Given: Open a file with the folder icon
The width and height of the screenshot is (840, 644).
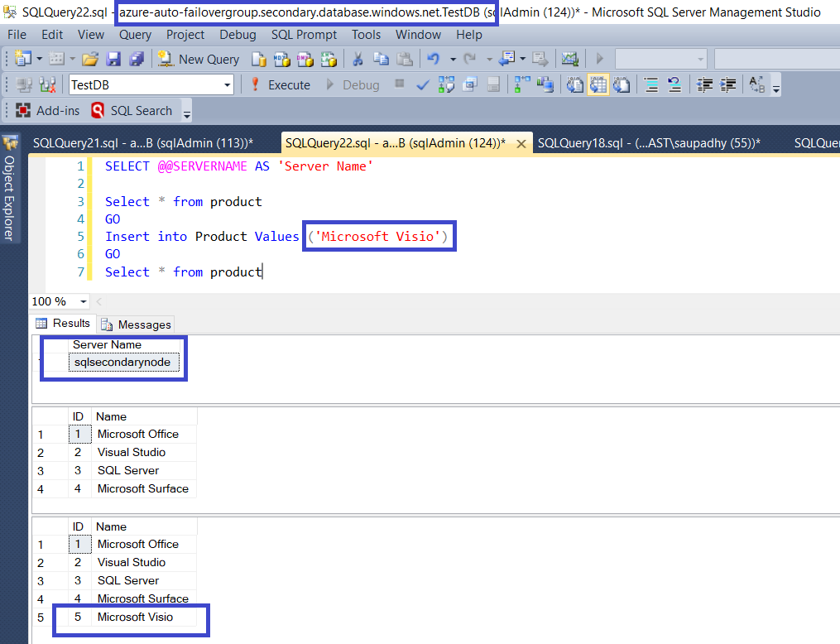Looking at the screenshot, I should (90, 59).
